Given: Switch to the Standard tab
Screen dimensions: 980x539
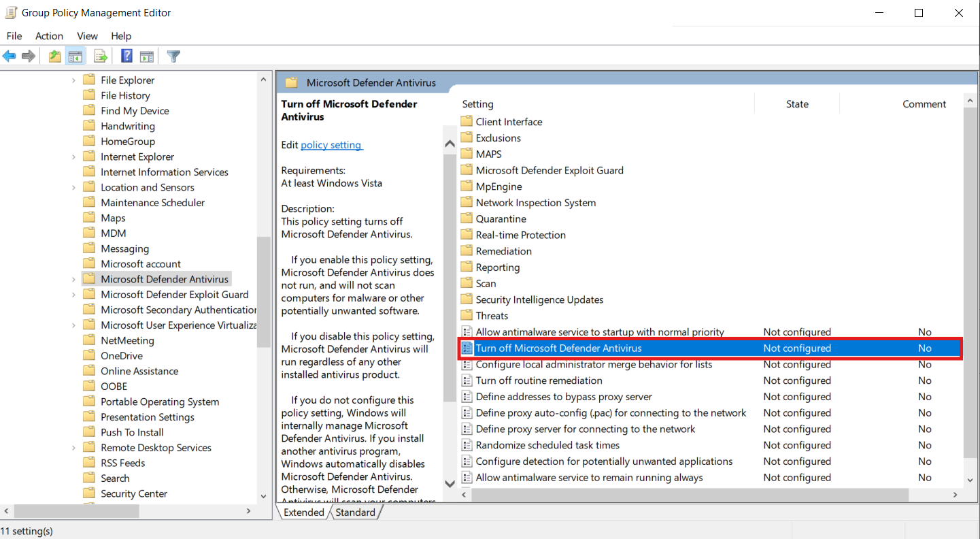Looking at the screenshot, I should [x=355, y=512].
